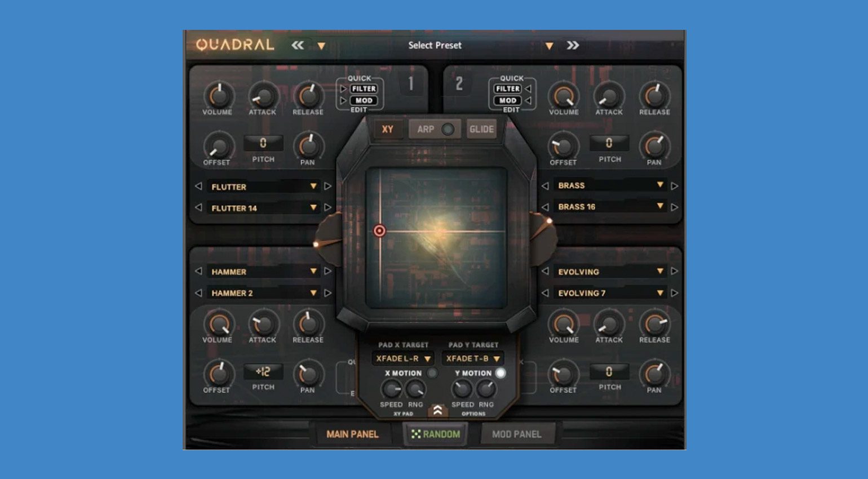Image resolution: width=868 pixels, height=479 pixels.
Task: Disable the Y Motion toggle
Action: point(500,373)
